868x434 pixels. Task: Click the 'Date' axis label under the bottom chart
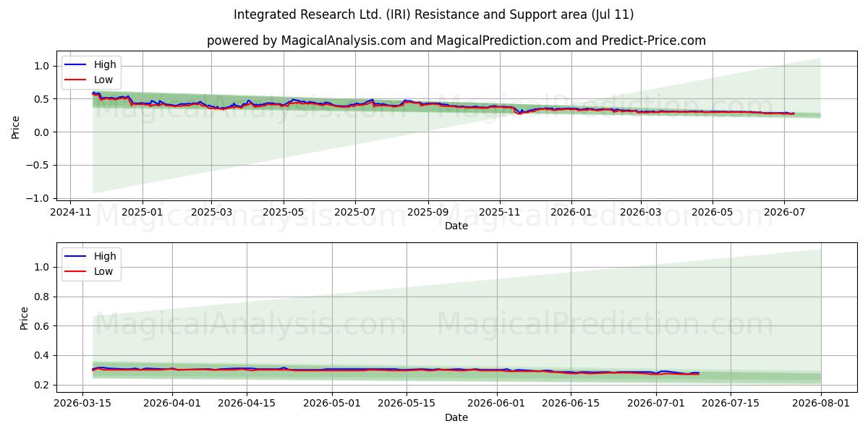[x=456, y=417]
